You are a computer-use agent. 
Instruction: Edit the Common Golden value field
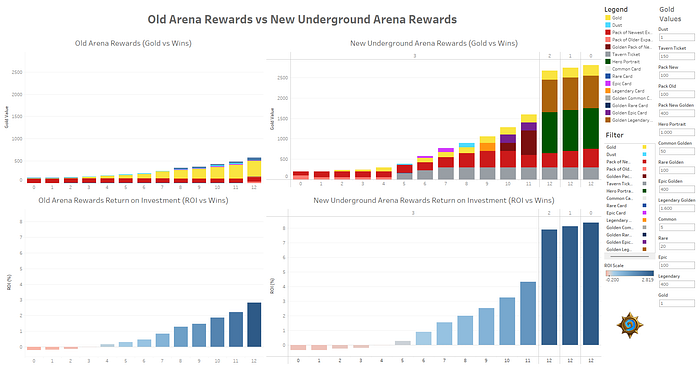[676, 151]
